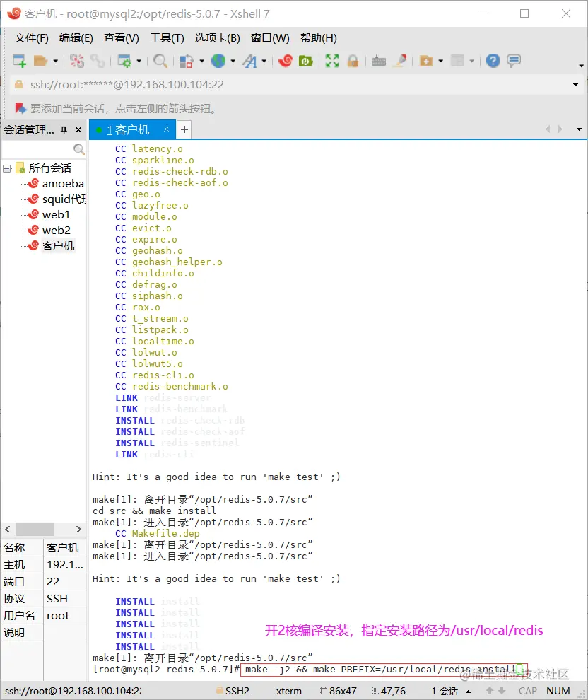Expand the address bar history dropdown

[575, 85]
